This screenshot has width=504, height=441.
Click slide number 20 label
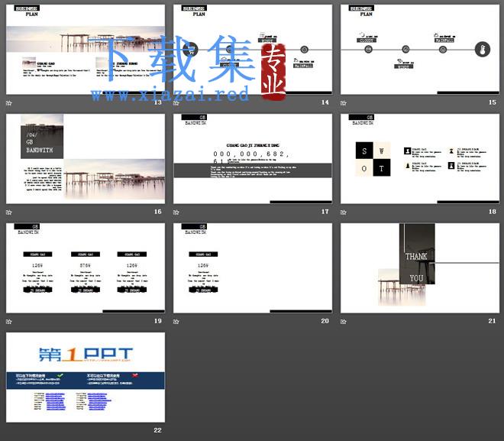(x=325, y=321)
